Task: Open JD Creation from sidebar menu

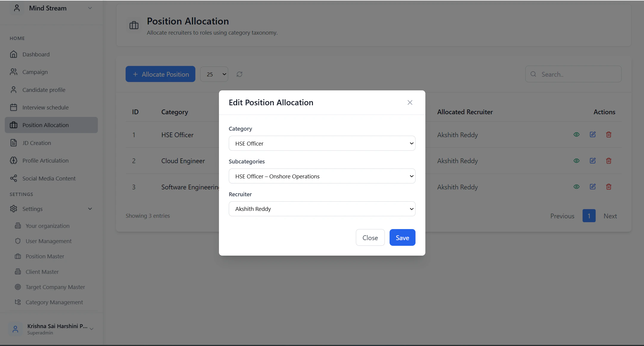Action: tap(36, 143)
